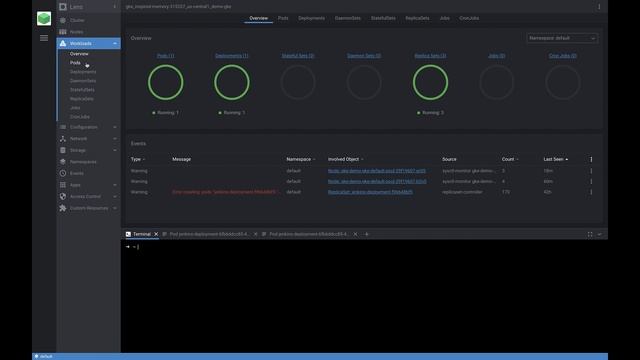
Task: Switch to the Jobs top tab
Action: point(444,18)
